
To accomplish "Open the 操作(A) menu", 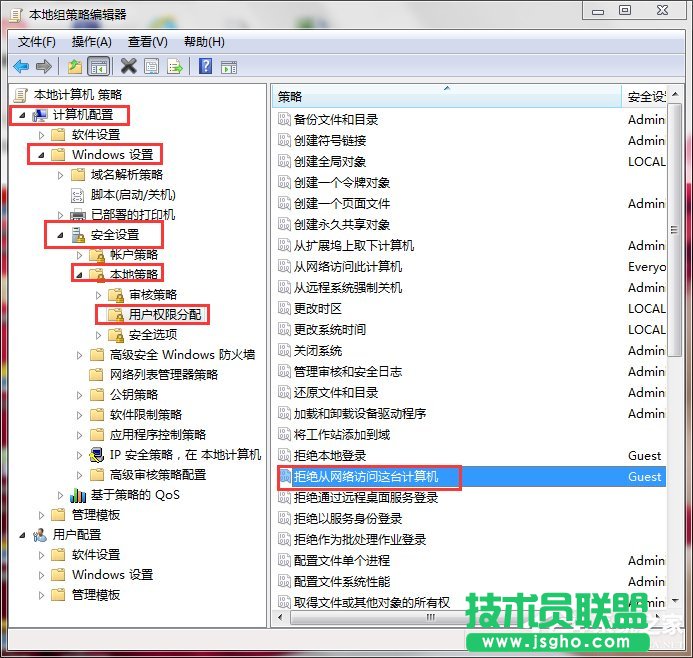I will tap(91, 41).
